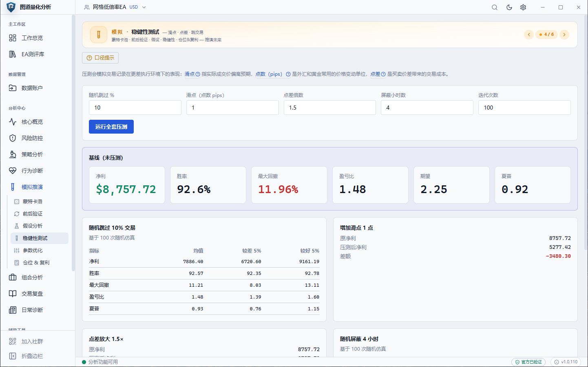Click the 点差倍数 input field

pos(330,108)
